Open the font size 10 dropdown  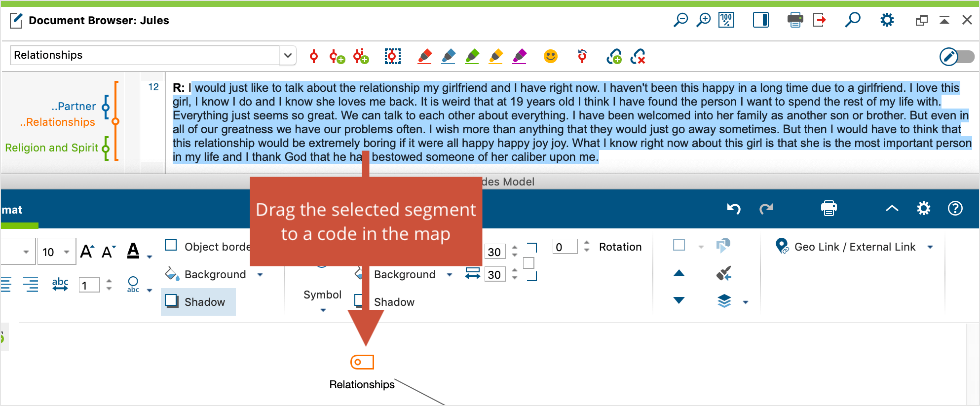pos(66,252)
